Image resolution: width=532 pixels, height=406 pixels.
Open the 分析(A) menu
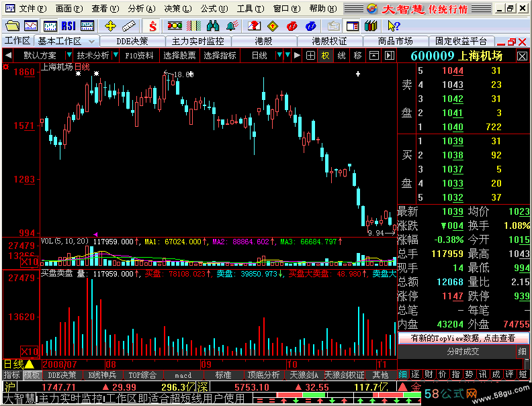click(x=142, y=9)
